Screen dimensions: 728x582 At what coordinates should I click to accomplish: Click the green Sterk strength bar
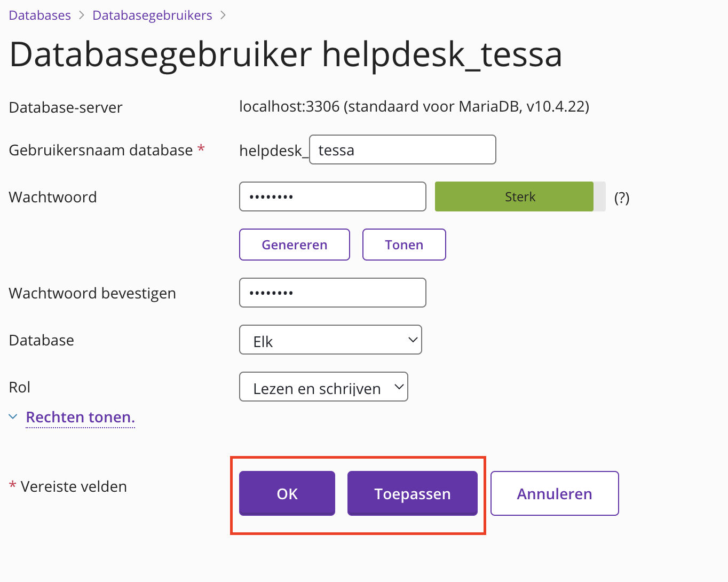(514, 197)
